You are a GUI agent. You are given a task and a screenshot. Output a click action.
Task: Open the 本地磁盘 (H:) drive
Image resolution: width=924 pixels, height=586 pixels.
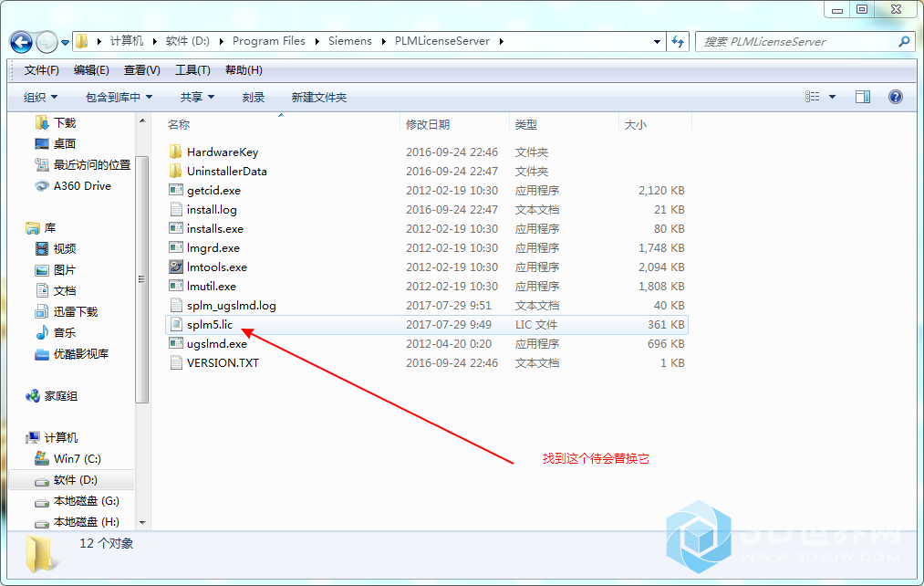tap(86, 522)
